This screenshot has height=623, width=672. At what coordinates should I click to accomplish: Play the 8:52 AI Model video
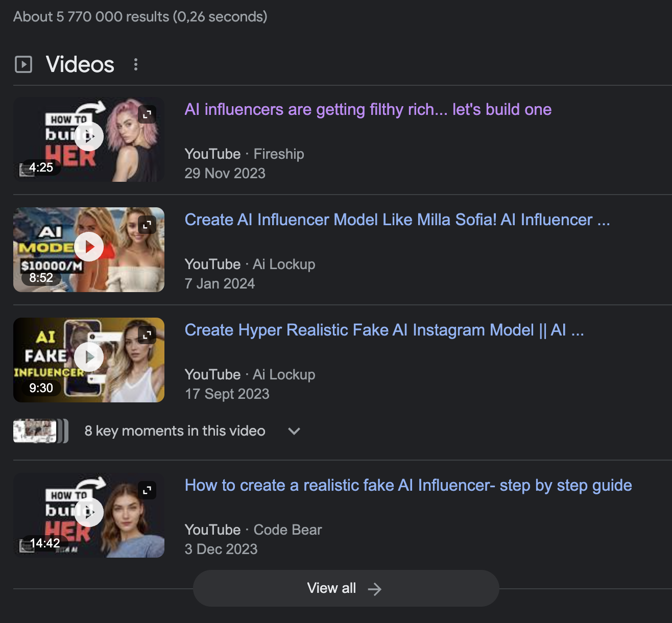pyautogui.click(x=89, y=247)
